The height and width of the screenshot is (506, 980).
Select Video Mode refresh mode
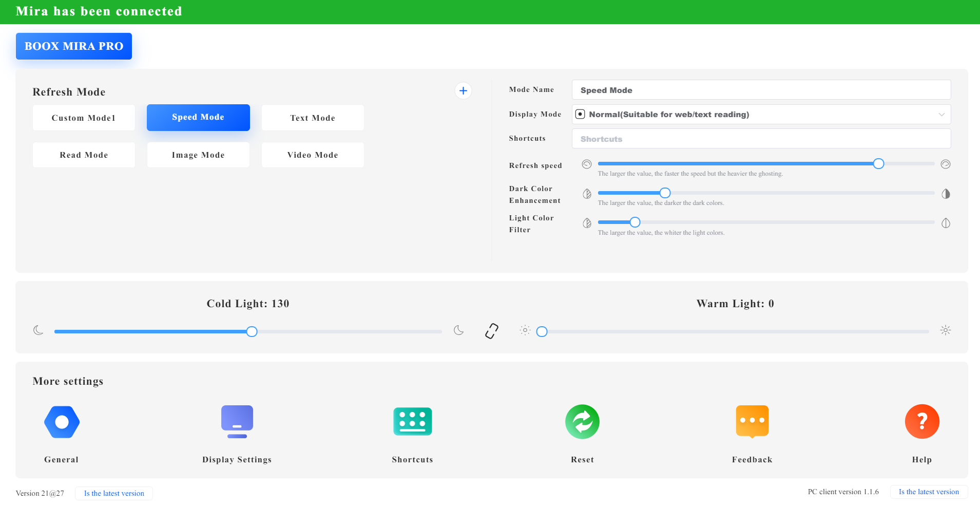(x=313, y=155)
